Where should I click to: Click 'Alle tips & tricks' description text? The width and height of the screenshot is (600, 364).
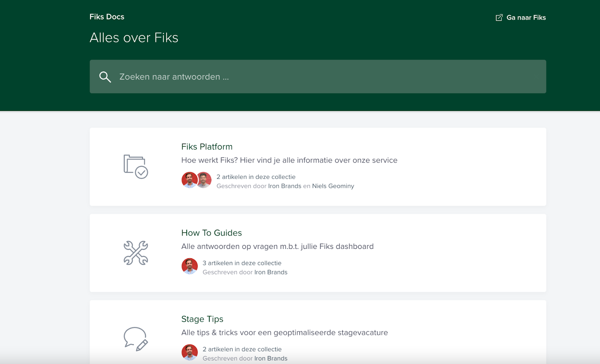point(285,333)
